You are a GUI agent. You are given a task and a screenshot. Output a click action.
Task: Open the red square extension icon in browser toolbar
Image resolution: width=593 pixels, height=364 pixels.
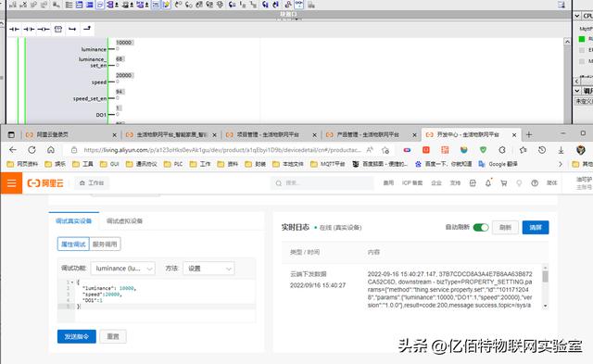point(426,150)
